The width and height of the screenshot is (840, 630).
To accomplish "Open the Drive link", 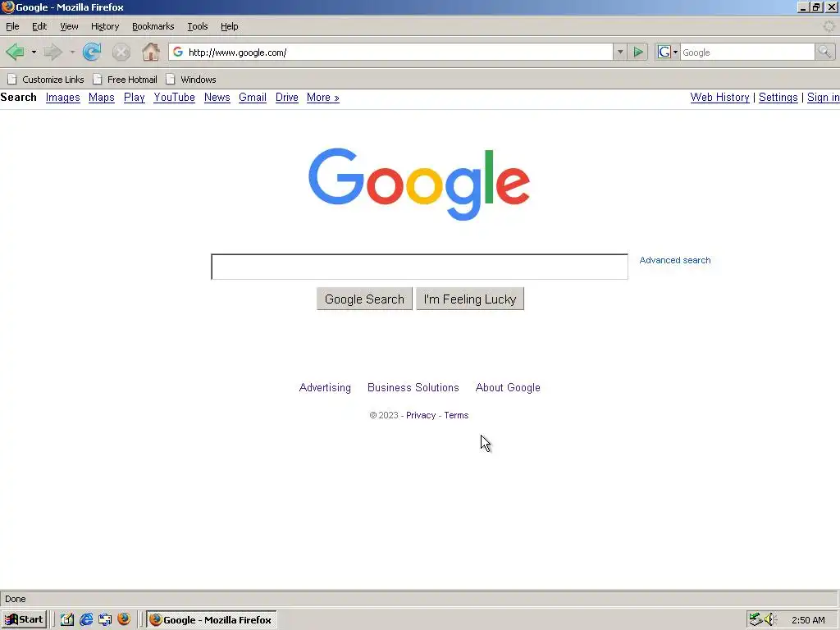I will pyautogui.click(x=286, y=98).
